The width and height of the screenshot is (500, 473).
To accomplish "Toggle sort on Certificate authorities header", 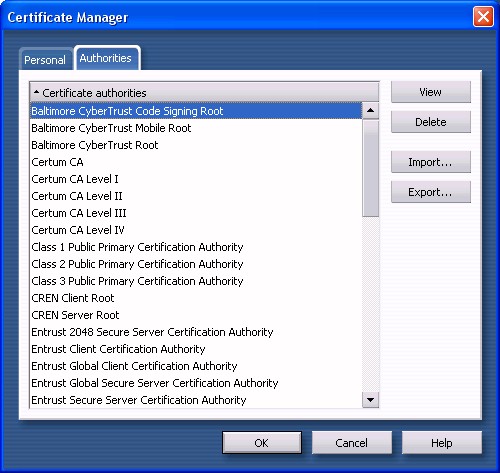I will click(204, 93).
